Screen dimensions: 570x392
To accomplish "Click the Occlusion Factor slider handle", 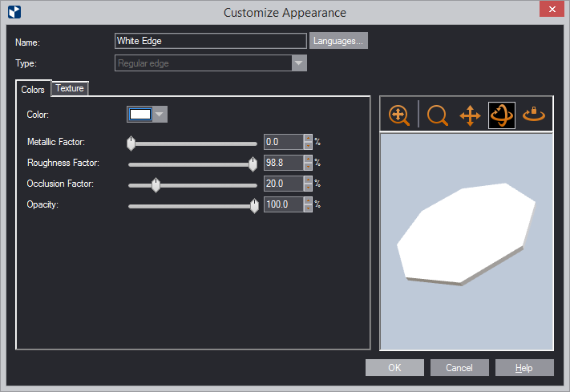I will [x=156, y=185].
